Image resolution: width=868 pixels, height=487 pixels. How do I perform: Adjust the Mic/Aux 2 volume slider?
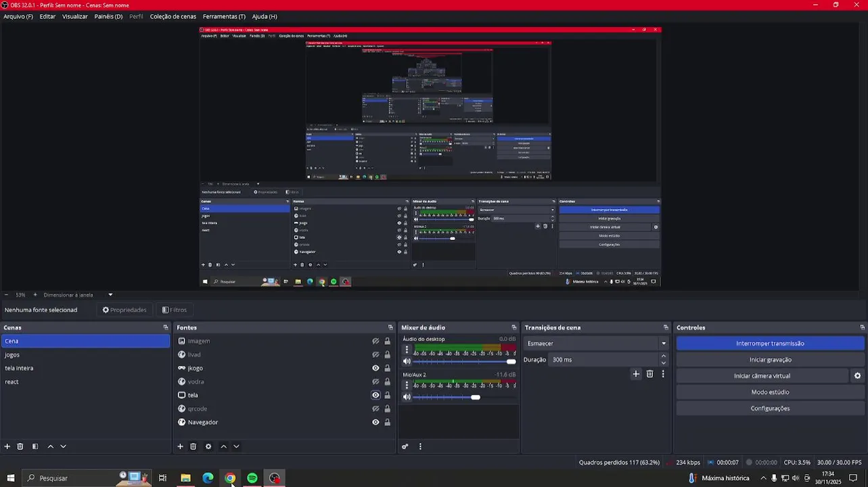tap(464, 397)
